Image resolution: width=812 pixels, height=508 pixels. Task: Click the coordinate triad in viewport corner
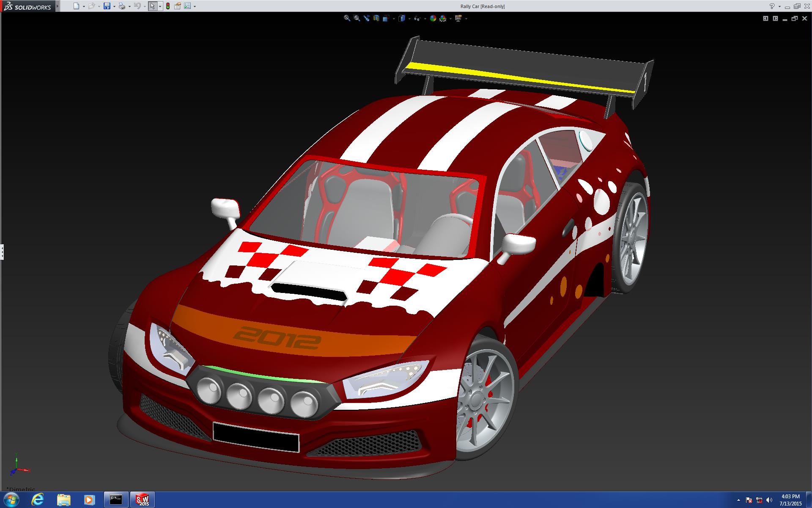coord(17,468)
